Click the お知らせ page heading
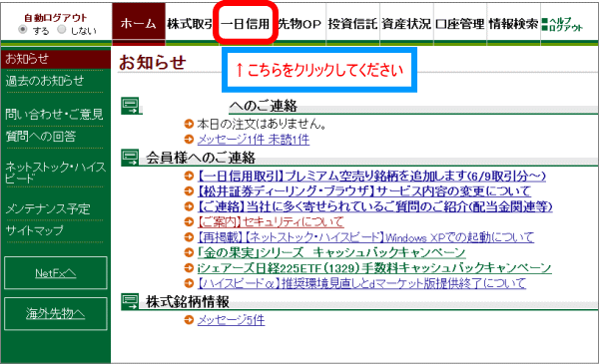This screenshot has width=599, height=364. click(x=153, y=62)
